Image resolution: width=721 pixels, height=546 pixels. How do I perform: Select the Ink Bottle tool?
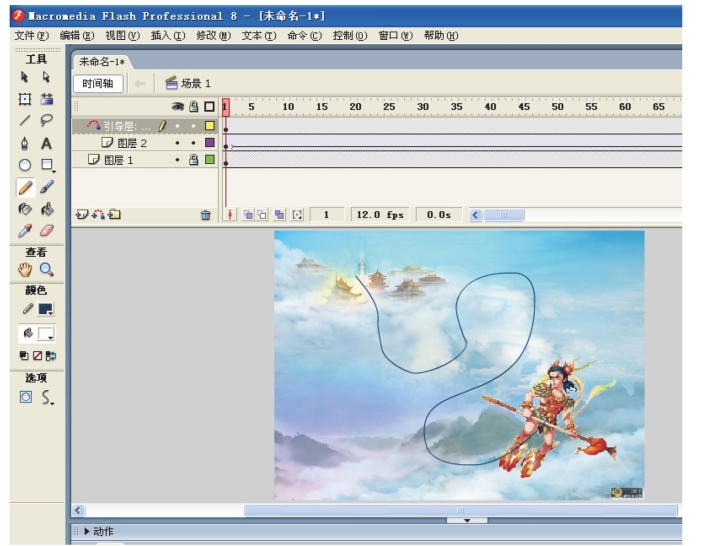(x=25, y=209)
